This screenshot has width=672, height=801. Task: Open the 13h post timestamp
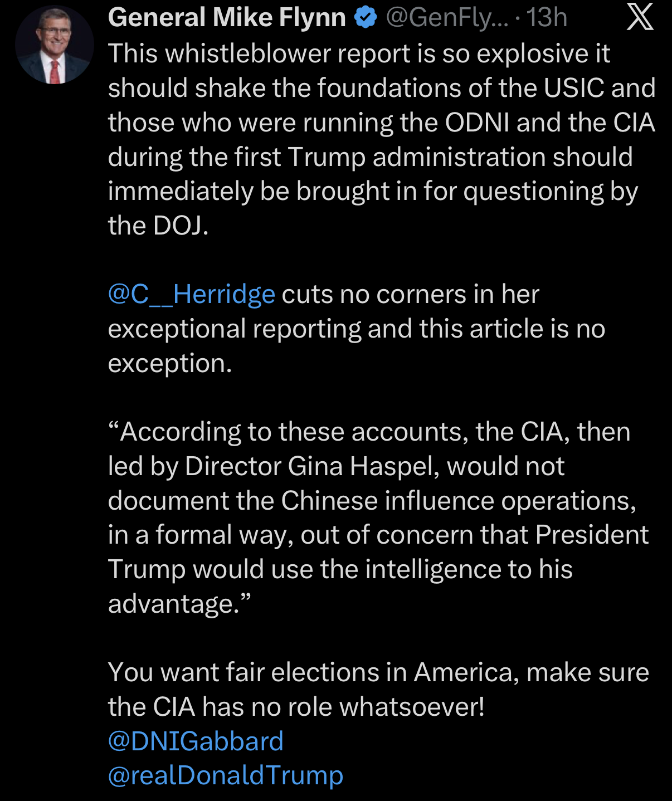click(547, 18)
